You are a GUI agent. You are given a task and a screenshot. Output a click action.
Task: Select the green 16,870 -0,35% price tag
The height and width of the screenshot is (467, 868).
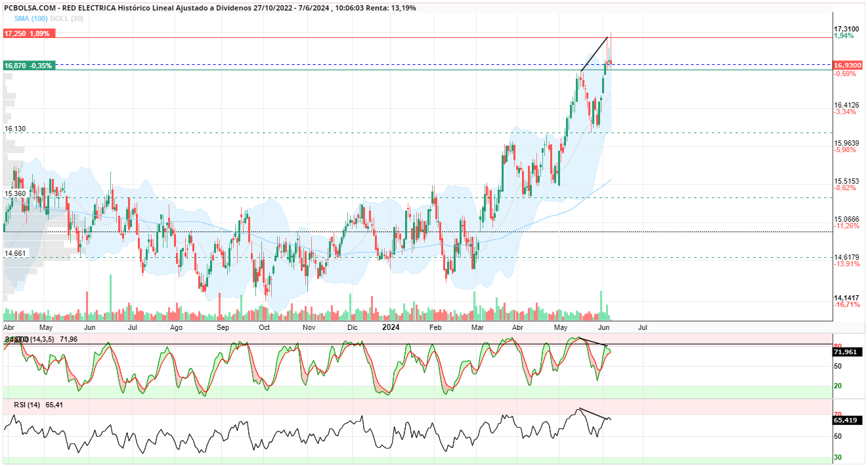(29, 66)
